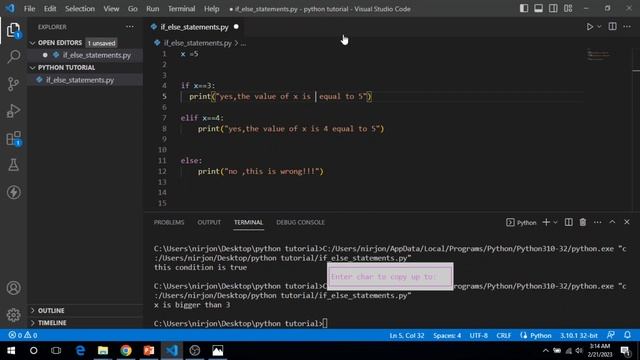Click the editor minimap
The width and height of the screenshot is (640, 360).
click(x=598, y=55)
